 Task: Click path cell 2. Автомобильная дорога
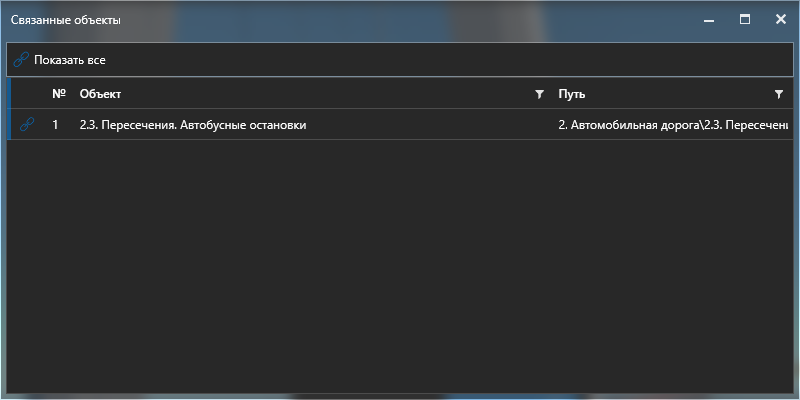670,125
